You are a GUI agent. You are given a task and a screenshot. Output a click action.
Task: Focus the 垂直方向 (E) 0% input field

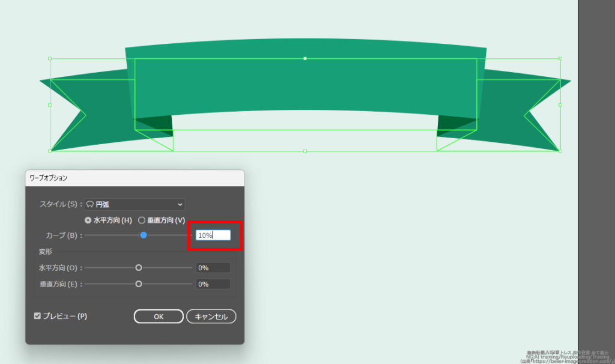(213, 284)
